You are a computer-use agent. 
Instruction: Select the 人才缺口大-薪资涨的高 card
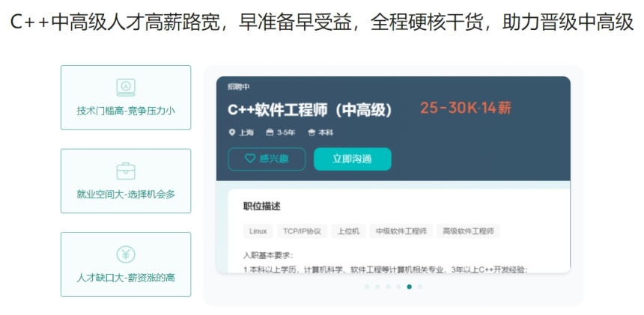126,265
